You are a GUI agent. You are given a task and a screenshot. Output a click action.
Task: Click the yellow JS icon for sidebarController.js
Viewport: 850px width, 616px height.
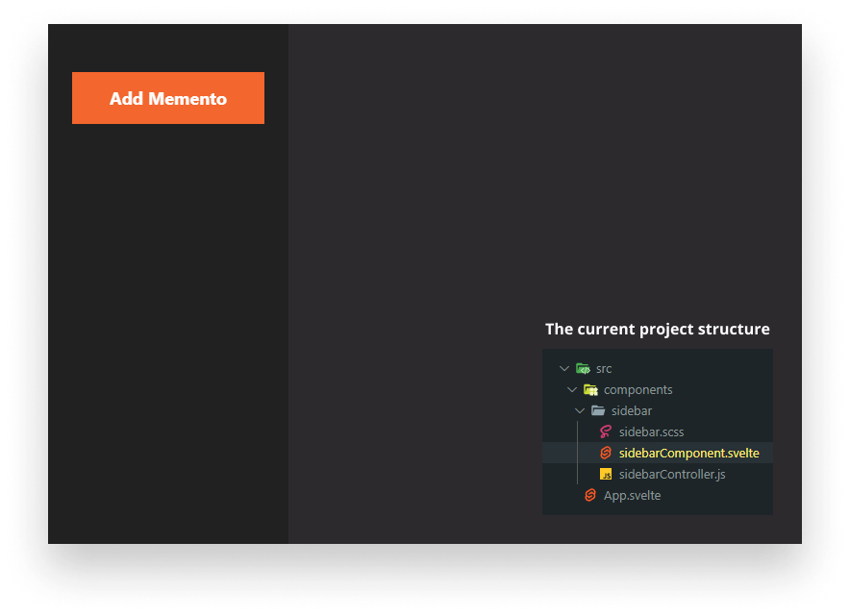[x=606, y=474]
